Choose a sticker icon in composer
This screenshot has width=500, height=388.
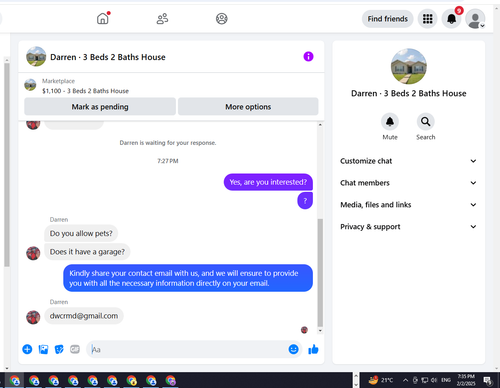pos(59,349)
